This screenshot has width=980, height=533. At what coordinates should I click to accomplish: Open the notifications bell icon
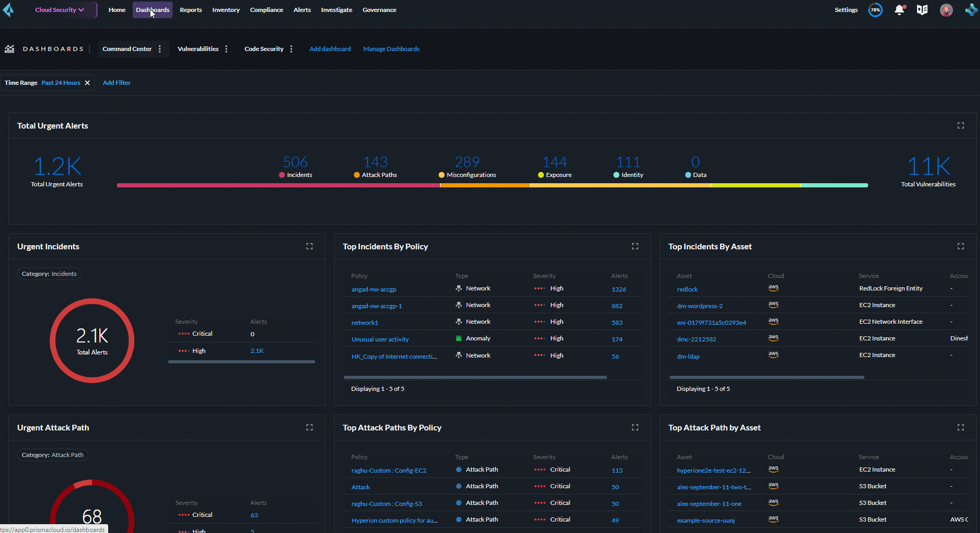(899, 10)
